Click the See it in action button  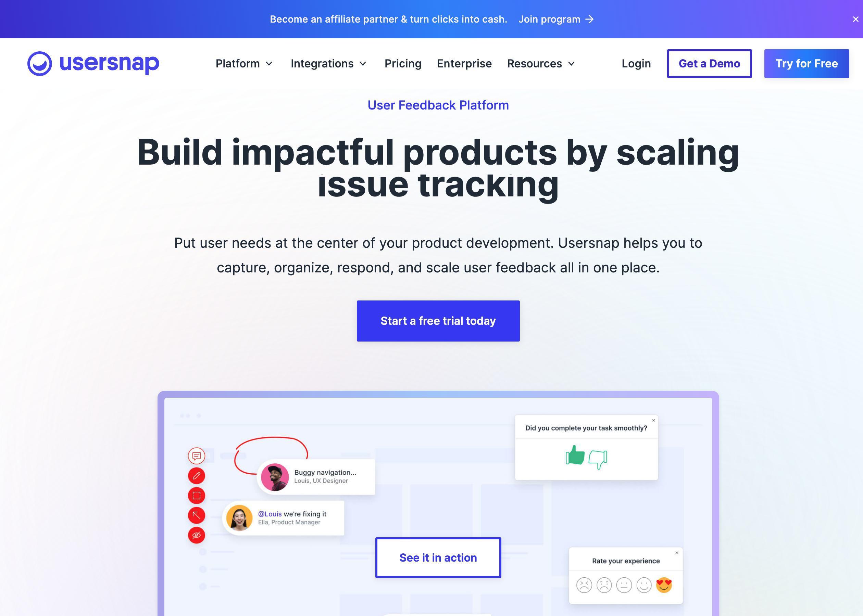click(438, 557)
